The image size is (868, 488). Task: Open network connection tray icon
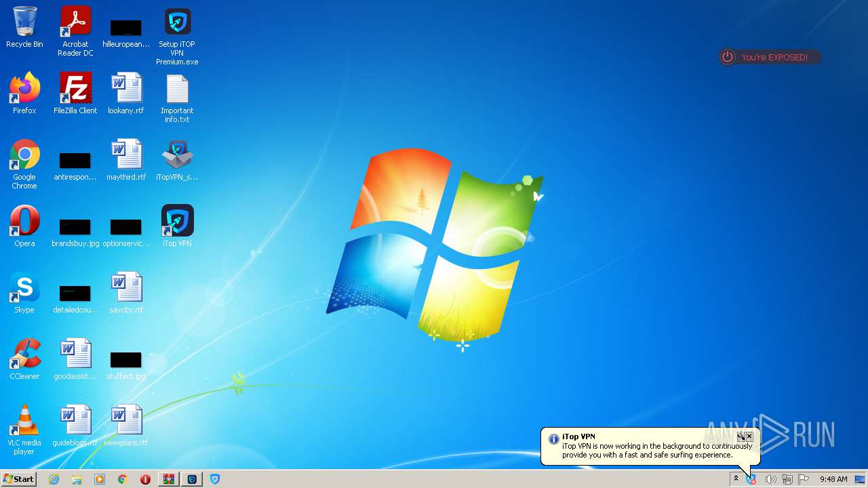point(787,479)
